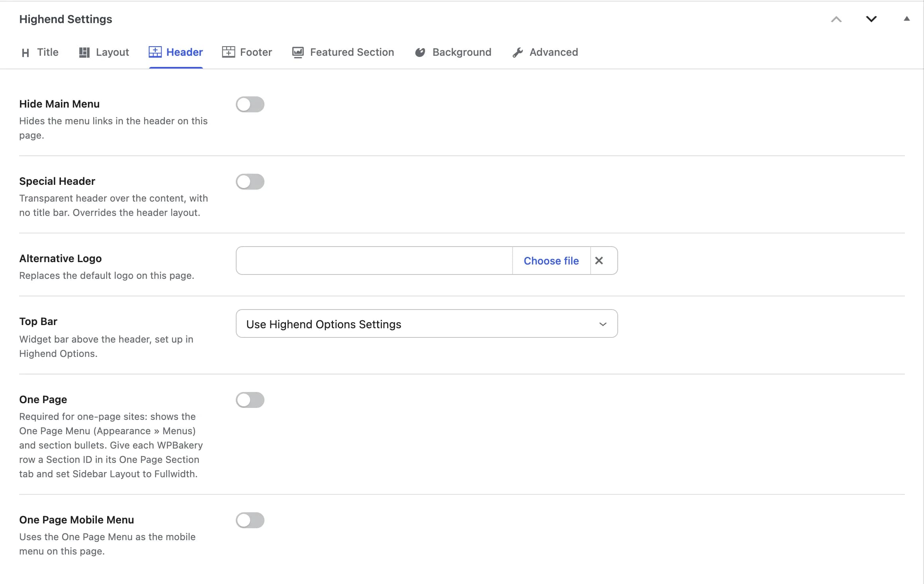
Task: Enable the Special Header switch
Action: click(250, 182)
